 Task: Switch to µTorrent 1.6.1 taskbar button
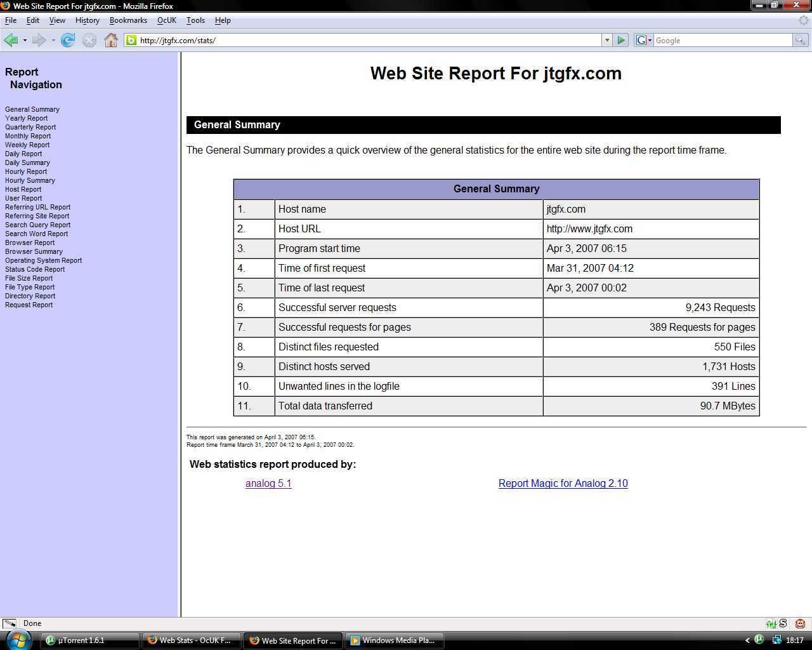(x=91, y=640)
